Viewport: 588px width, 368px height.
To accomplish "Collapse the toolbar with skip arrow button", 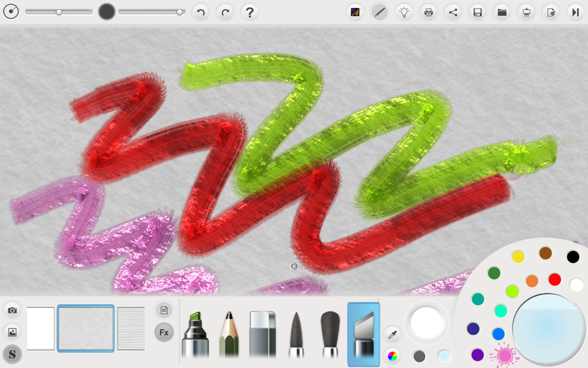I will pyautogui.click(x=574, y=12).
